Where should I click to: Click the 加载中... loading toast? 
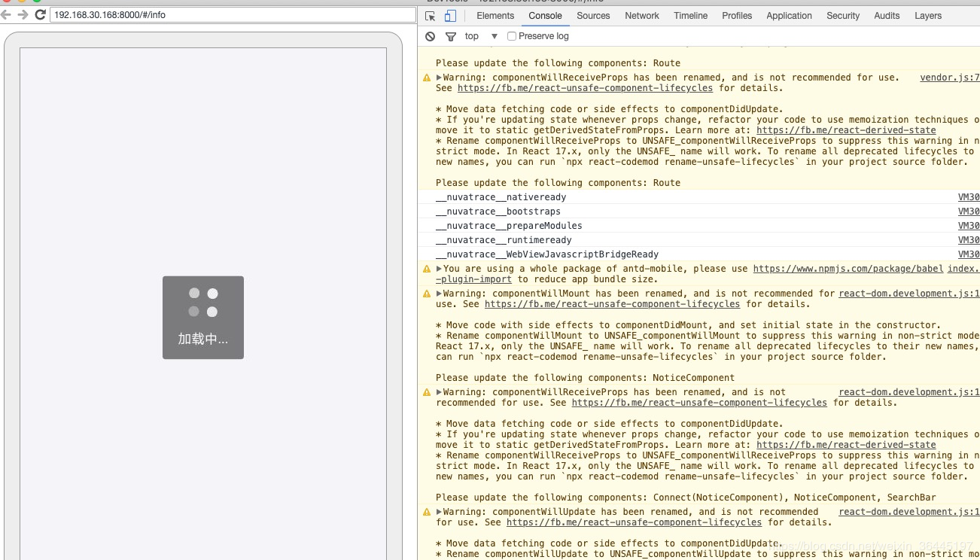point(203,318)
